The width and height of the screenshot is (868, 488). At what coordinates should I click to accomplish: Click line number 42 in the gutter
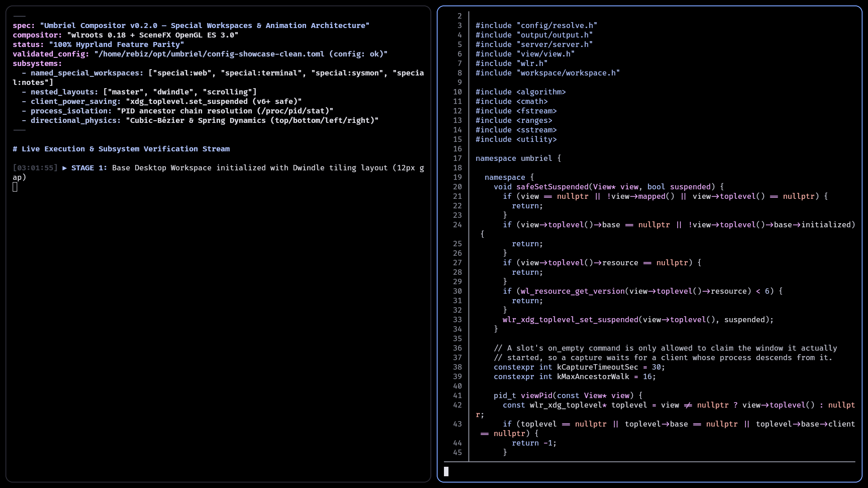(458, 405)
